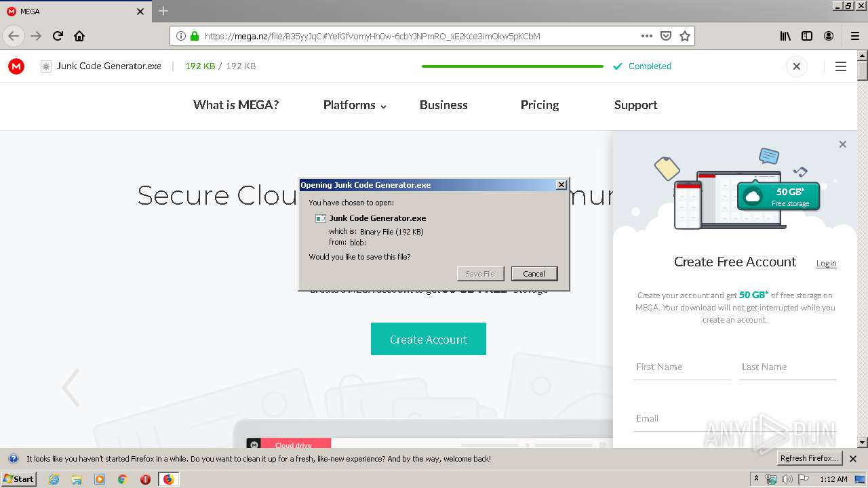This screenshot has width=868, height=488.
Task: Click the action center flag icon
Action: (x=803, y=479)
